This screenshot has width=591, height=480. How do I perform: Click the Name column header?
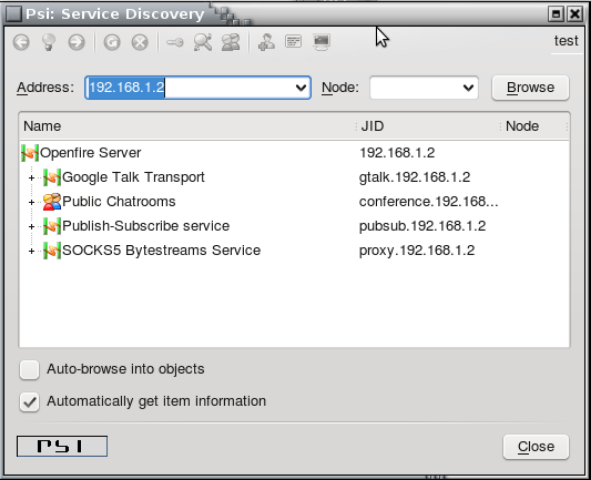tap(187, 126)
